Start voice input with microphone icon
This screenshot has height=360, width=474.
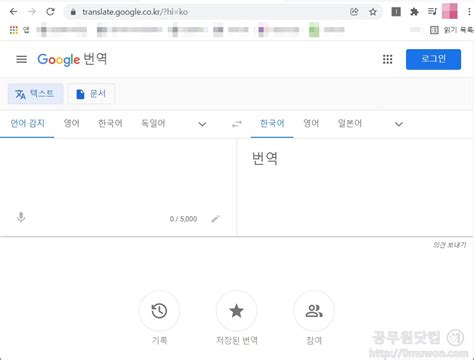coord(21,217)
